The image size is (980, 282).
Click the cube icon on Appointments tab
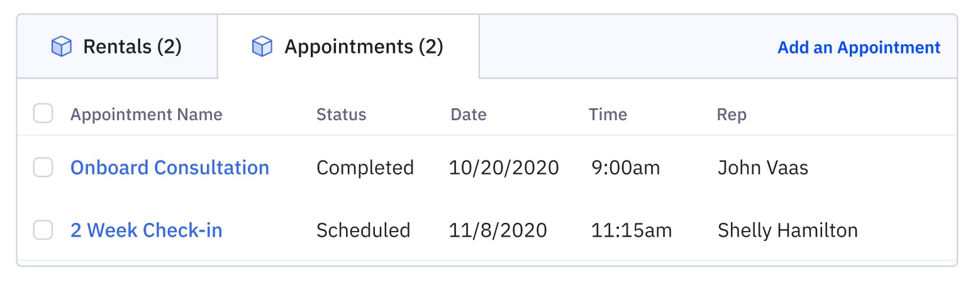click(x=262, y=47)
